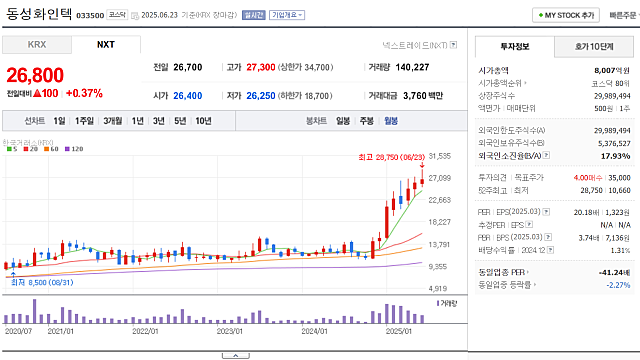Click 시가 value 26,400
This screenshot has height=360, width=640.
pos(188,96)
